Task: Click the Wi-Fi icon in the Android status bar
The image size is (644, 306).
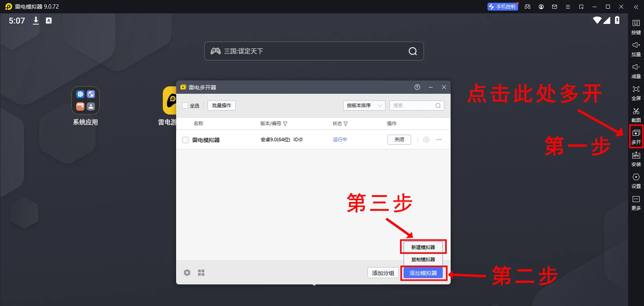Action: 597,20
